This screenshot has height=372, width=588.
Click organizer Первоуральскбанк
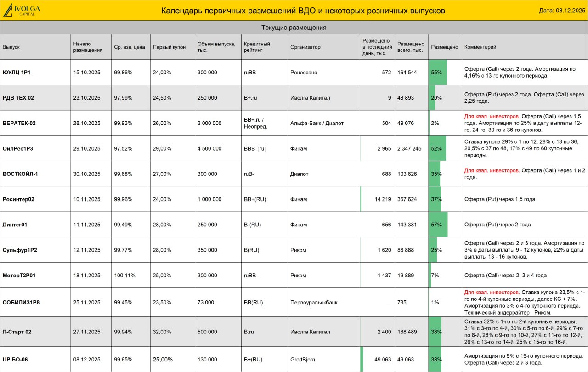tap(314, 303)
